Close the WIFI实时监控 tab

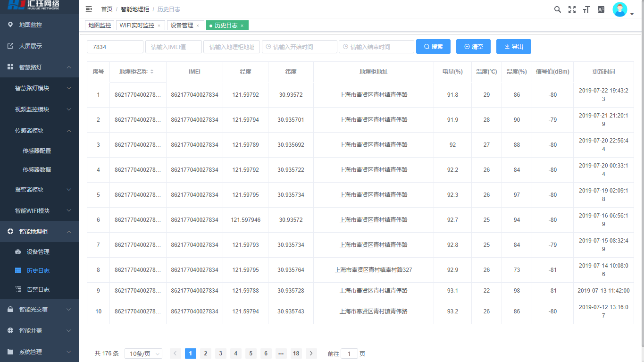click(159, 25)
